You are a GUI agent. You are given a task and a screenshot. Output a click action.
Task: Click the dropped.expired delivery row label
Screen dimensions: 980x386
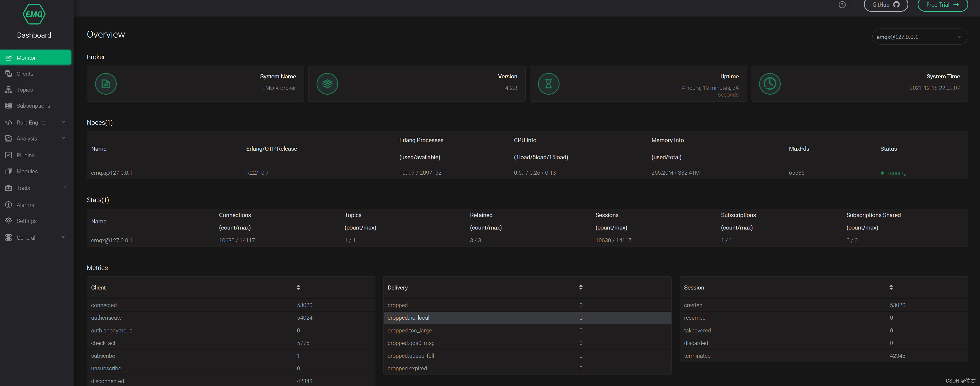[407, 368]
